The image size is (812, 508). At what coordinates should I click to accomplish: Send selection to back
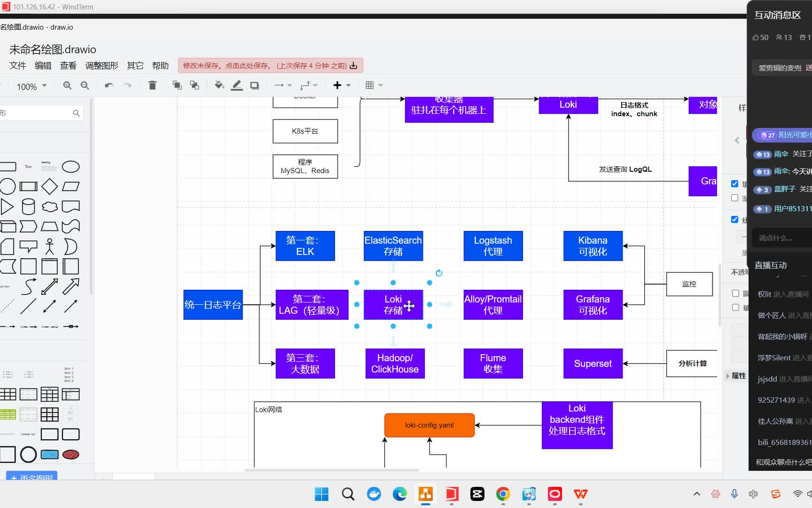coord(194,85)
